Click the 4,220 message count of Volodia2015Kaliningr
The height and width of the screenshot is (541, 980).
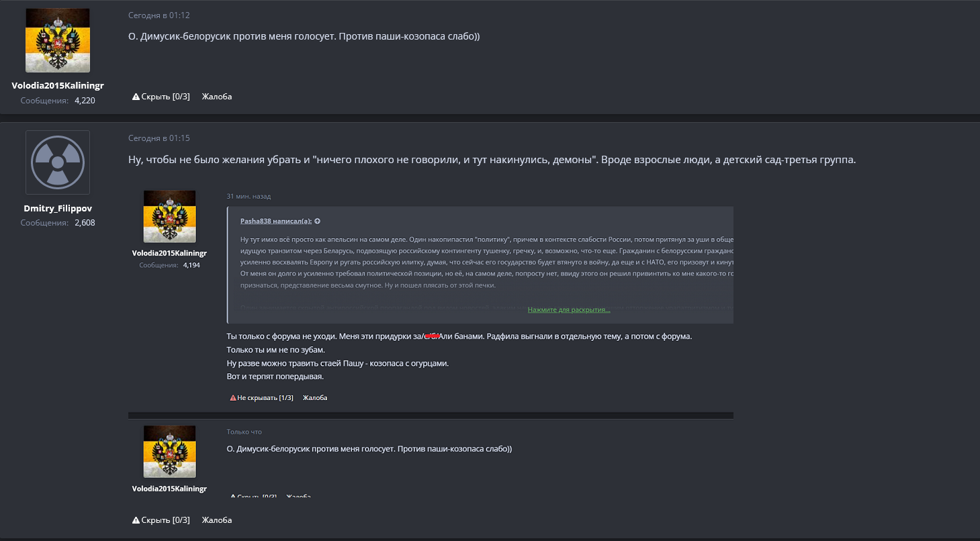tap(85, 99)
